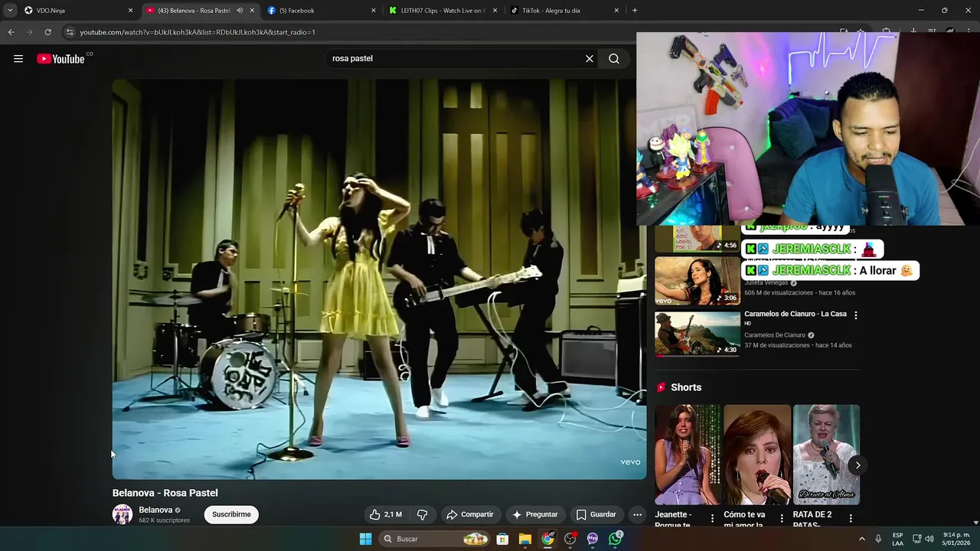The height and width of the screenshot is (551, 980).
Task: Open OBS Studio from the taskbar
Action: [x=570, y=539]
